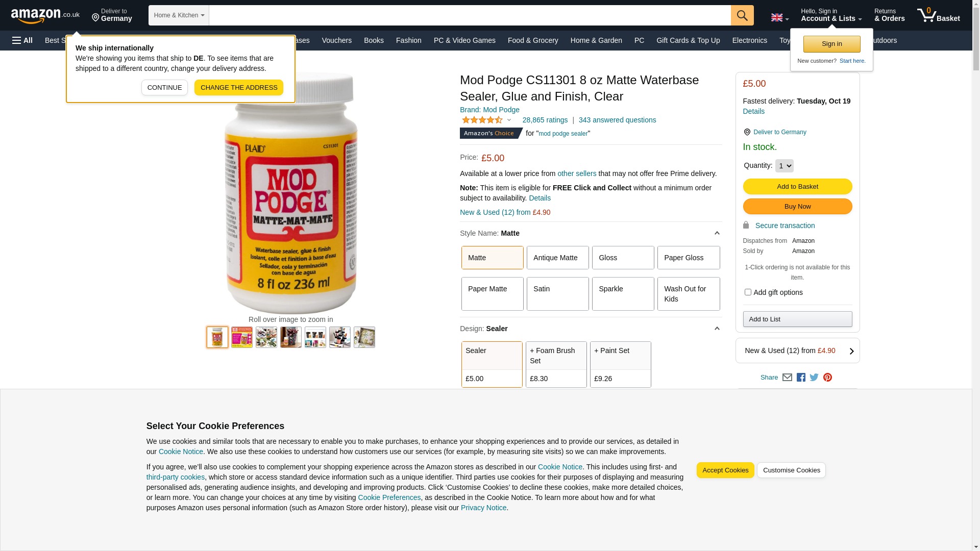
Task: Share product via email envelope icon
Action: point(787,378)
